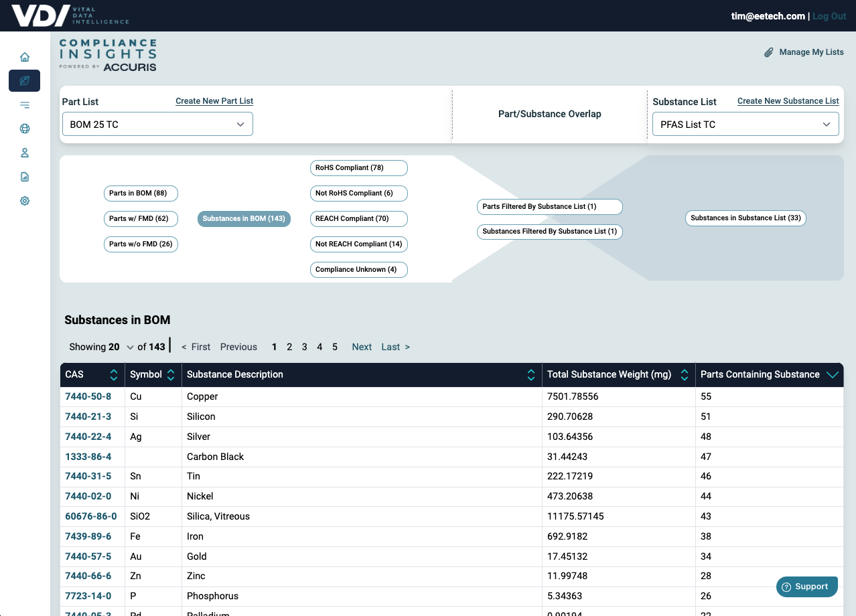This screenshot has width=856, height=616.
Task: Click the globe sidebar icon
Action: (x=25, y=129)
